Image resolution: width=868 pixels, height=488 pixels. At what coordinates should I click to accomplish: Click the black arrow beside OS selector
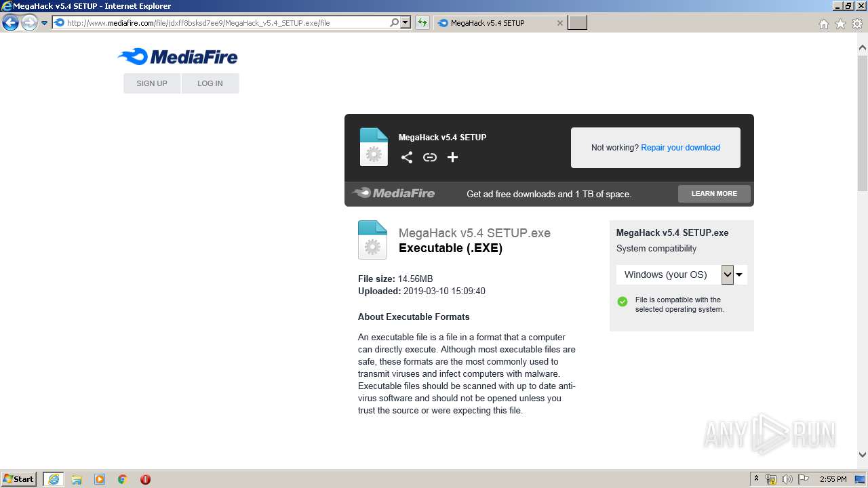tap(739, 274)
